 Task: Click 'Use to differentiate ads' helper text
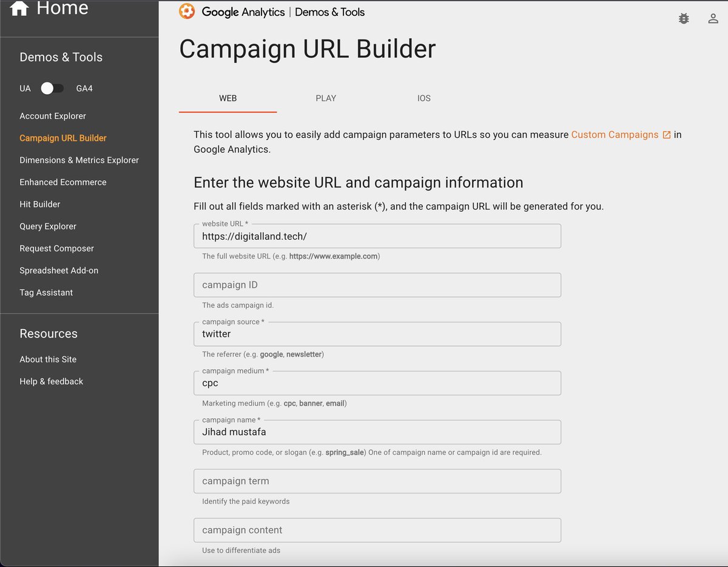point(241,551)
